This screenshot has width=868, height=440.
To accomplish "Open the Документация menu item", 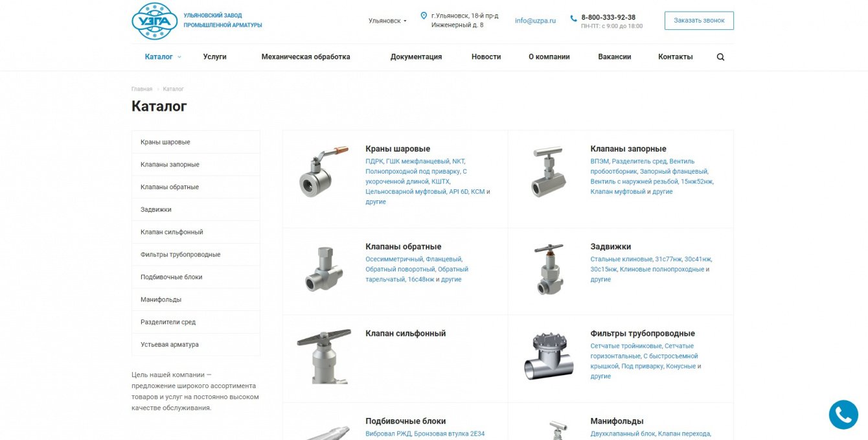I will 416,57.
